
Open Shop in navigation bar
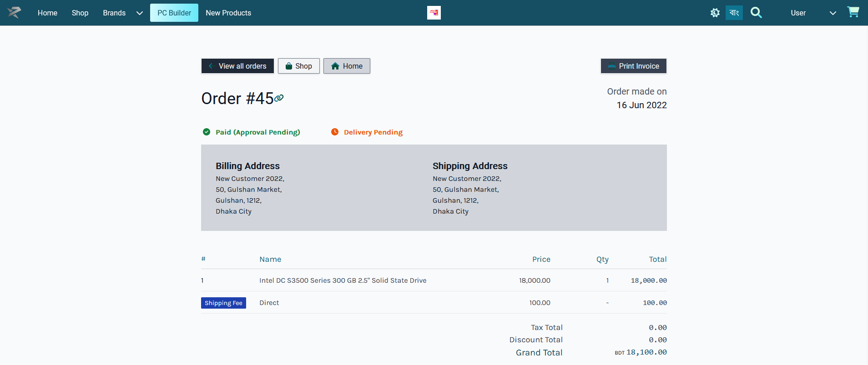pos(80,13)
